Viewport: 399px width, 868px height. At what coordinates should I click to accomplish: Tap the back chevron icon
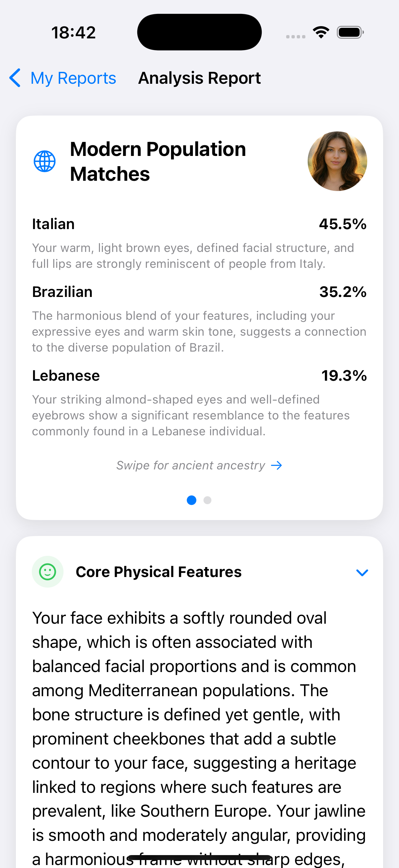[15, 78]
